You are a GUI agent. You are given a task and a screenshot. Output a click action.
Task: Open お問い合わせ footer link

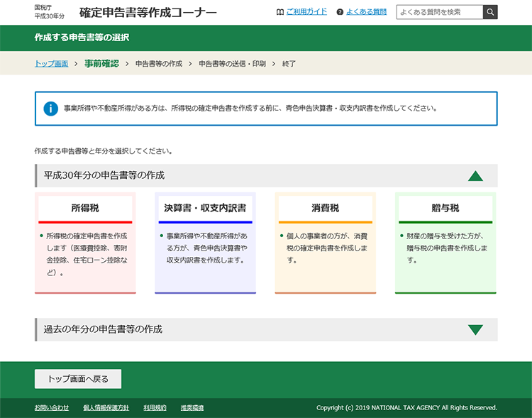click(52, 407)
